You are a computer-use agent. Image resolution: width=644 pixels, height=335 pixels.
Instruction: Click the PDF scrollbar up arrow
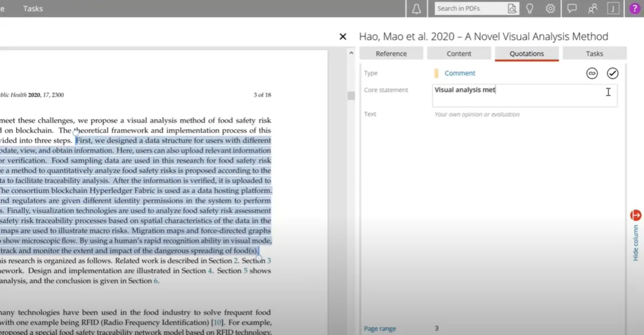352,53
